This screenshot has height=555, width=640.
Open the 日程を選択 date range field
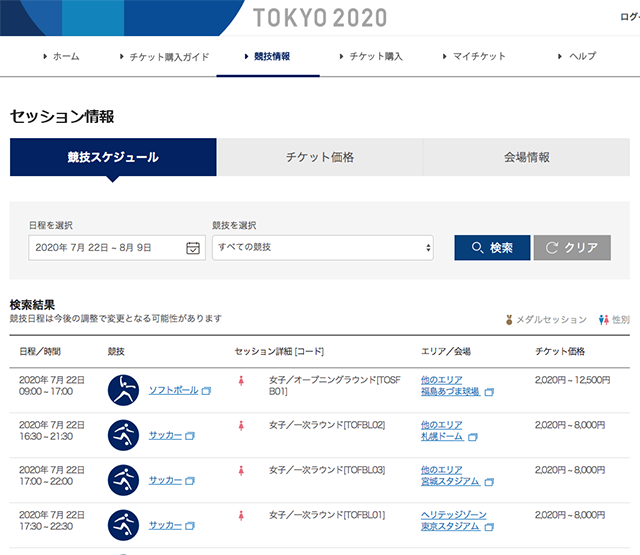(x=108, y=247)
